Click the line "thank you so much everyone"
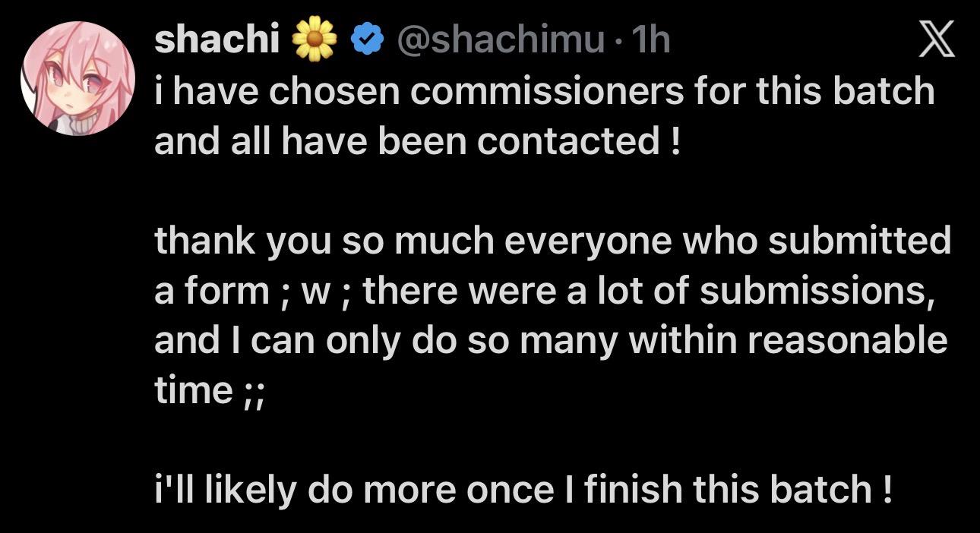980x533 pixels. click(x=552, y=241)
